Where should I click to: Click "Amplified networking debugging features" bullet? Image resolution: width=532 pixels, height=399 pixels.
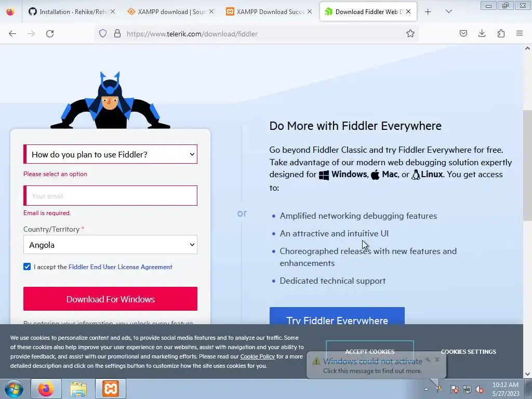coord(358,216)
